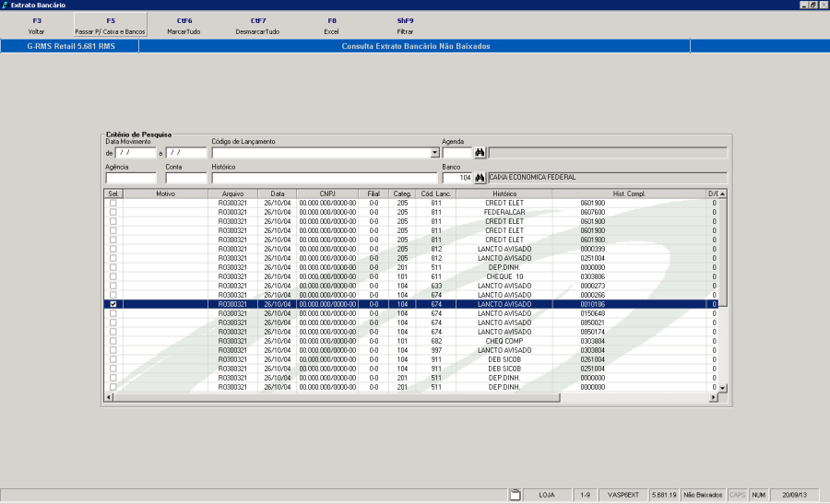Screen dimensions: 830x504
Task: Click the Data Movimento 'a' date field
Action: point(185,153)
